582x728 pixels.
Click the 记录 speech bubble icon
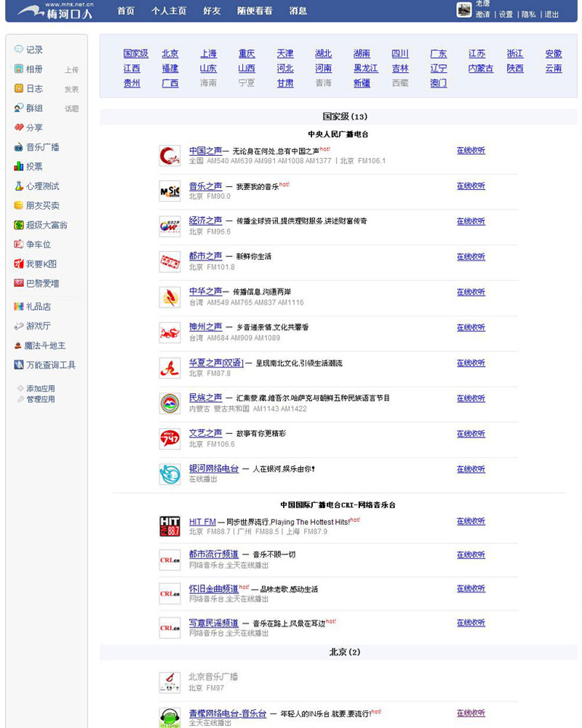pyautogui.click(x=19, y=50)
